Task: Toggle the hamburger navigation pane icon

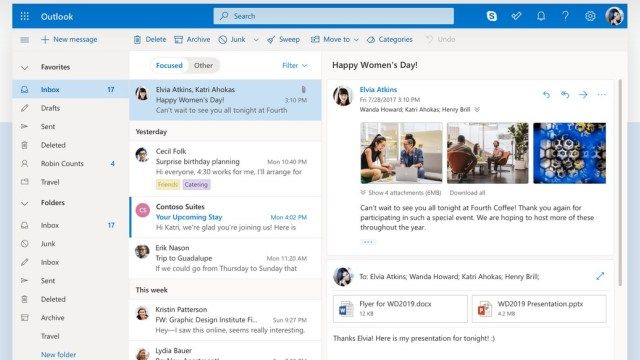Action: click(x=24, y=40)
